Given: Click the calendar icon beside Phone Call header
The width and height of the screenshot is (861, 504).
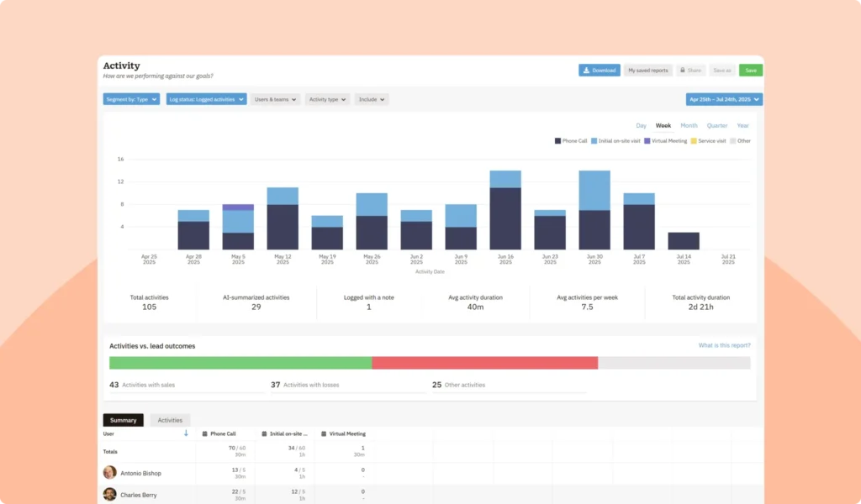Looking at the screenshot, I should coord(204,433).
